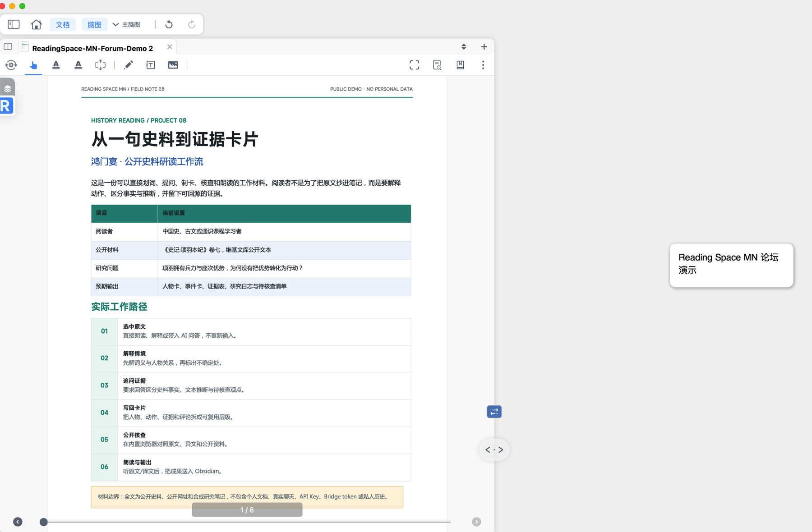Click step 01 选中原文
The image size is (812, 532).
251,331
